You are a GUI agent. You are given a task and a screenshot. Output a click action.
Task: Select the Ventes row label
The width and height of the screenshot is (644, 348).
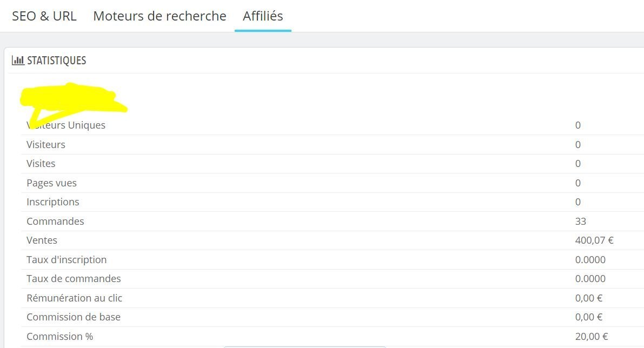42,240
